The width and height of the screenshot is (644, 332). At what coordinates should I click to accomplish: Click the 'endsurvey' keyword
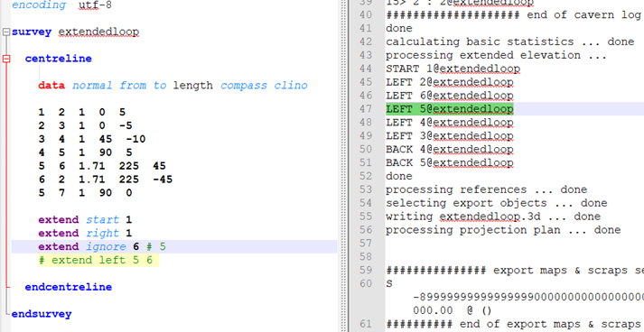(42, 314)
